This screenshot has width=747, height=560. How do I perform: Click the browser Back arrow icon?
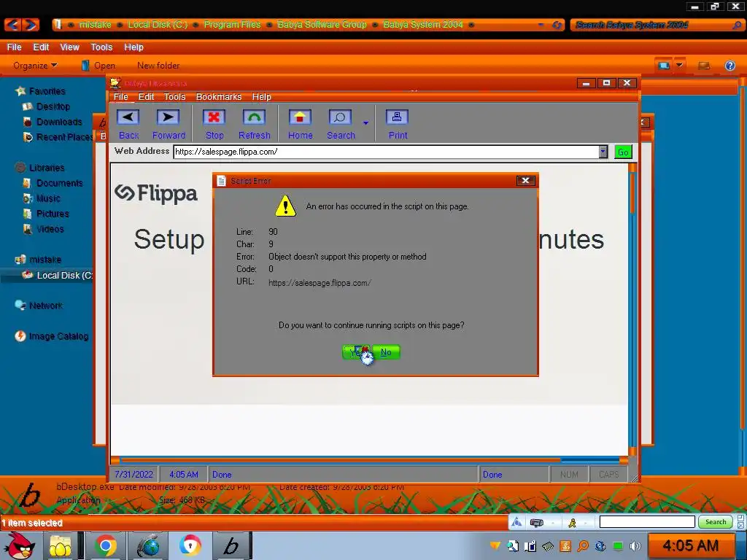click(128, 117)
